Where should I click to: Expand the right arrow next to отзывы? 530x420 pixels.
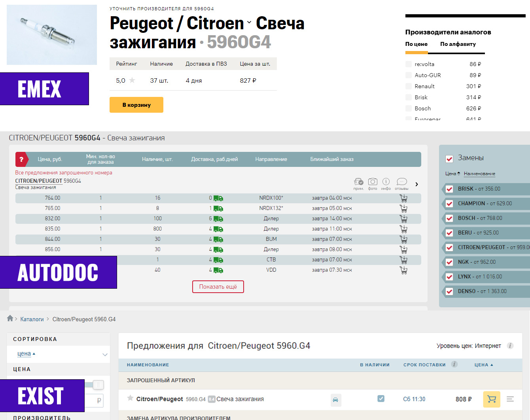pyautogui.click(x=416, y=184)
